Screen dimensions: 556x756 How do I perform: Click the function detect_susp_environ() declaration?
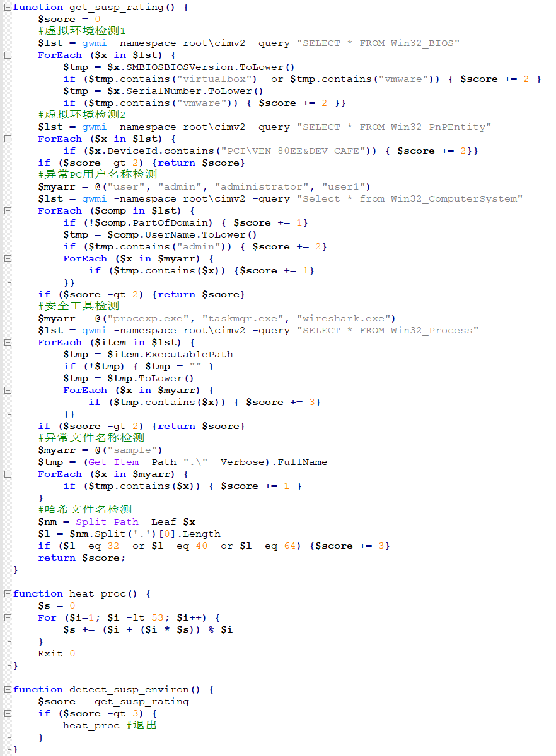113,689
